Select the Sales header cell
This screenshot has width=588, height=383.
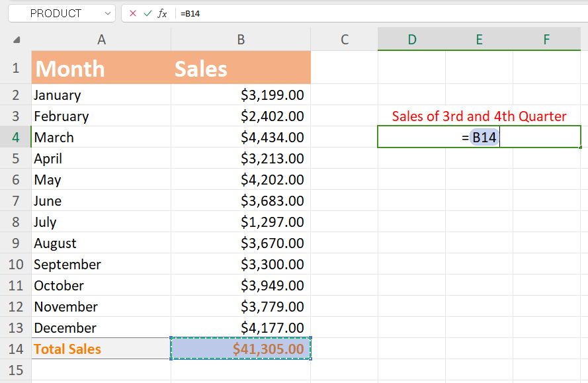(240, 68)
